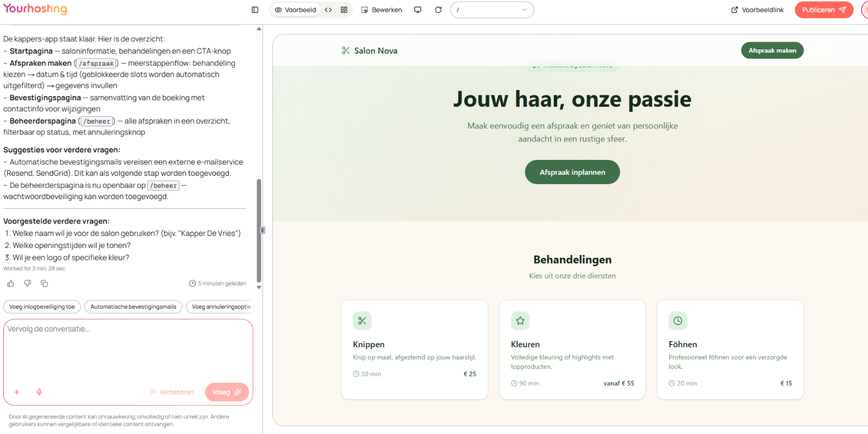
Task: Select the 'vanaf € 55' price
Action: (x=619, y=384)
